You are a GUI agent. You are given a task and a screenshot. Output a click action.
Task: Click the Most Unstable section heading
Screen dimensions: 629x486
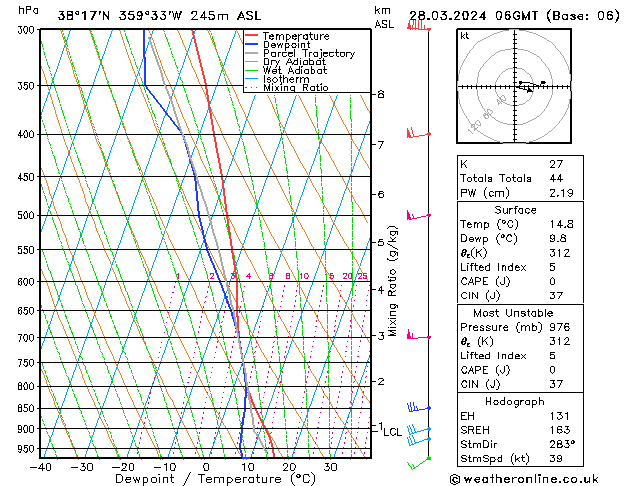pyautogui.click(x=513, y=313)
